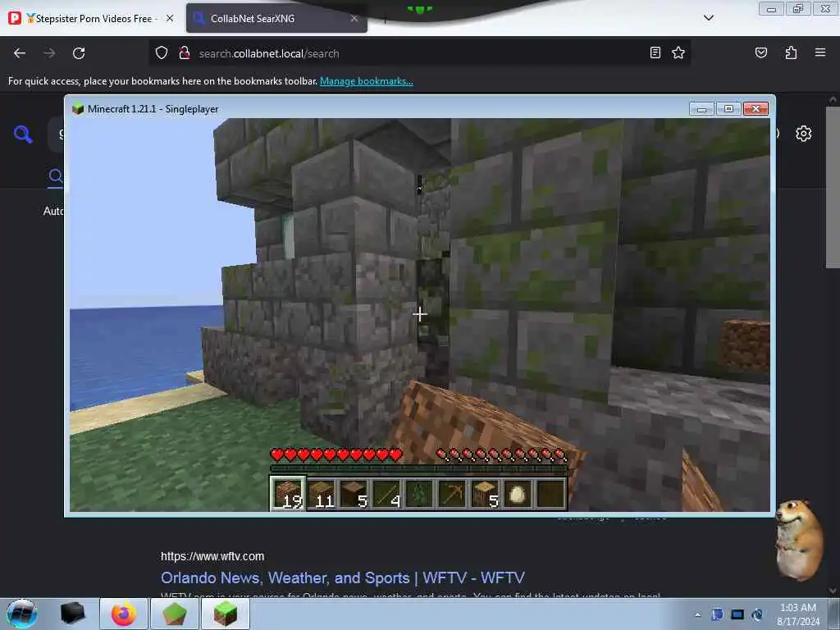Image resolution: width=840 pixels, height=630 pixels.
Task: Open the Windows Start orb
Action: pyautogui.click(x=22, y=614)
